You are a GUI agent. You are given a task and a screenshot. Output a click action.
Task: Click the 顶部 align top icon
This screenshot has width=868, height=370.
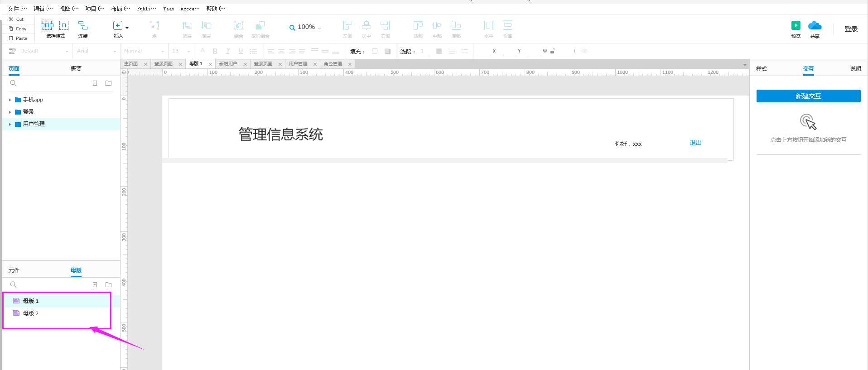click(418, 25)
